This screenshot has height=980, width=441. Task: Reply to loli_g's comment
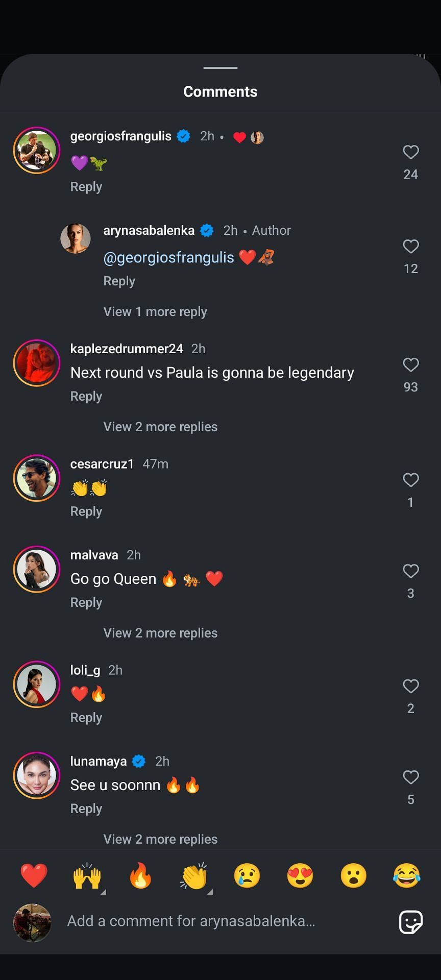[86, 718]
